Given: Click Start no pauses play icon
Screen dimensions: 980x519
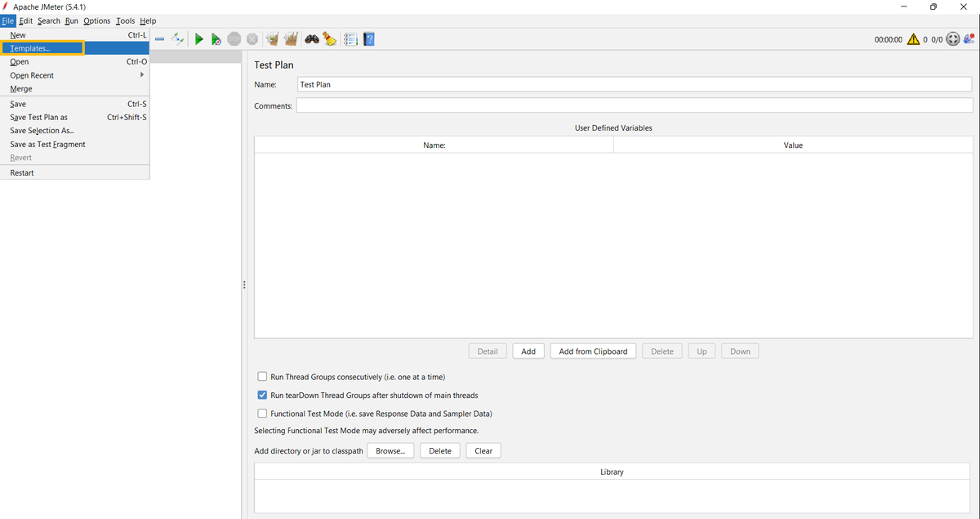Looking at the screenshot, I should tap(216, 38).
